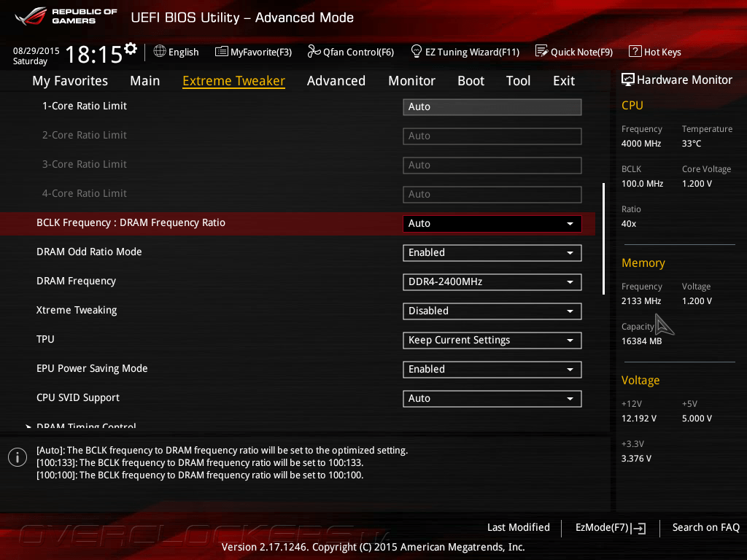Select the Extreme Tweaker tab
This screenshot has height=560, width=747.
[234, 81]
